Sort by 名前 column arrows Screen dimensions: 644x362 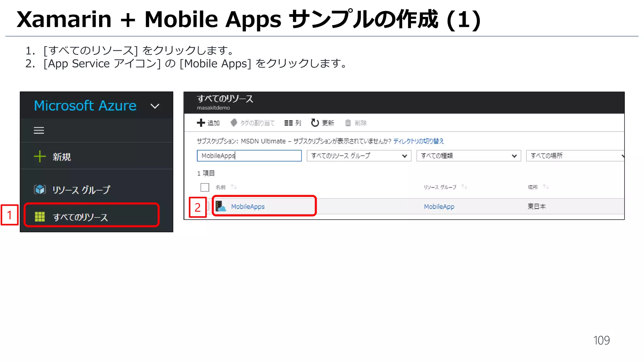[x=234, y=187]
